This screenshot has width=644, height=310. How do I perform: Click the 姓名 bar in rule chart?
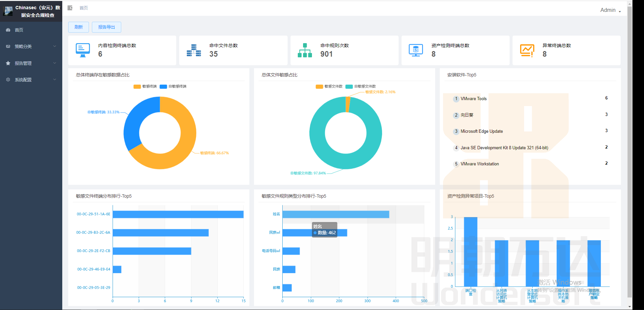click(335, 214)
